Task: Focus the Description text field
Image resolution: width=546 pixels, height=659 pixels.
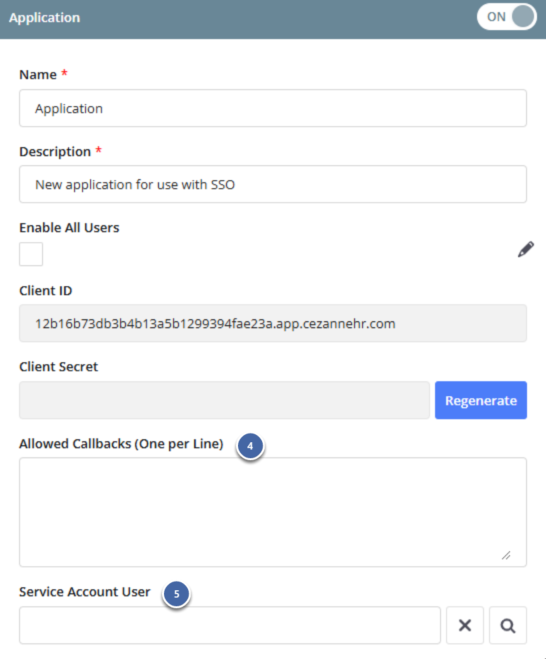Action: tap(273, 184)
